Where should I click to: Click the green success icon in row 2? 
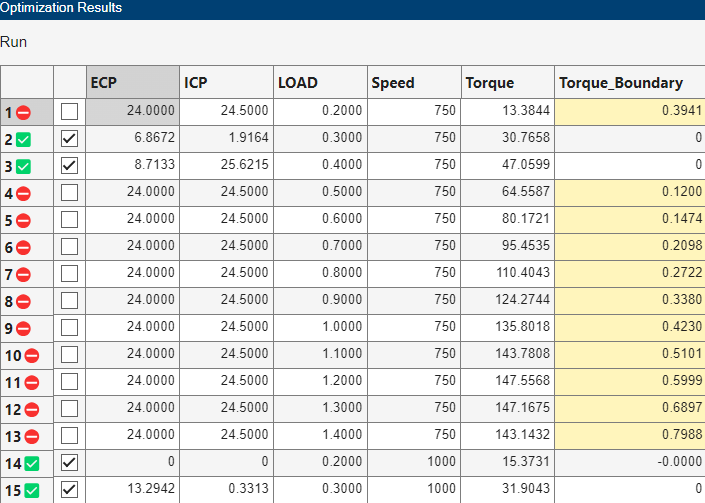[23, 139]
